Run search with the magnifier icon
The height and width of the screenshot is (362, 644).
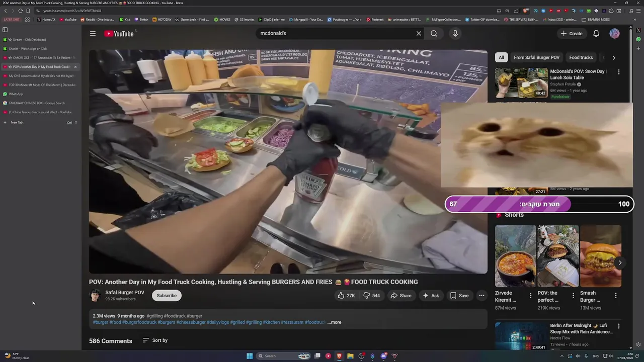tap(434, 33)
